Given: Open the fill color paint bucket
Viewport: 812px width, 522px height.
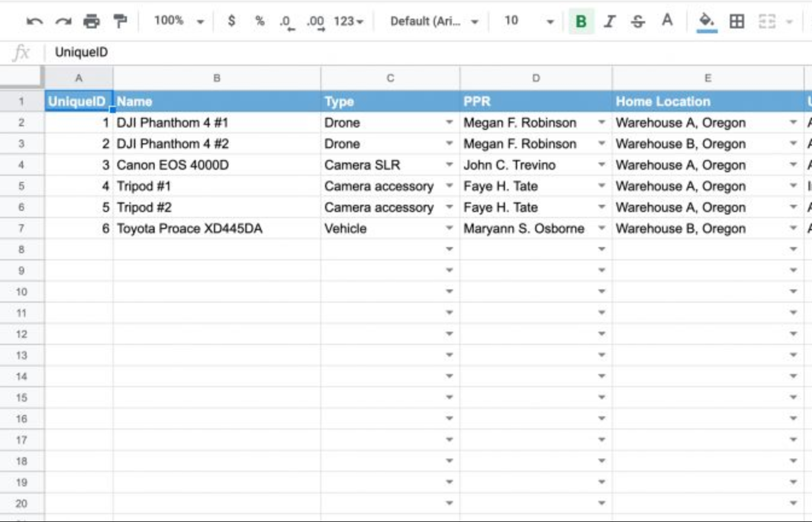Looking at the screenshot, I should point(706,21).
